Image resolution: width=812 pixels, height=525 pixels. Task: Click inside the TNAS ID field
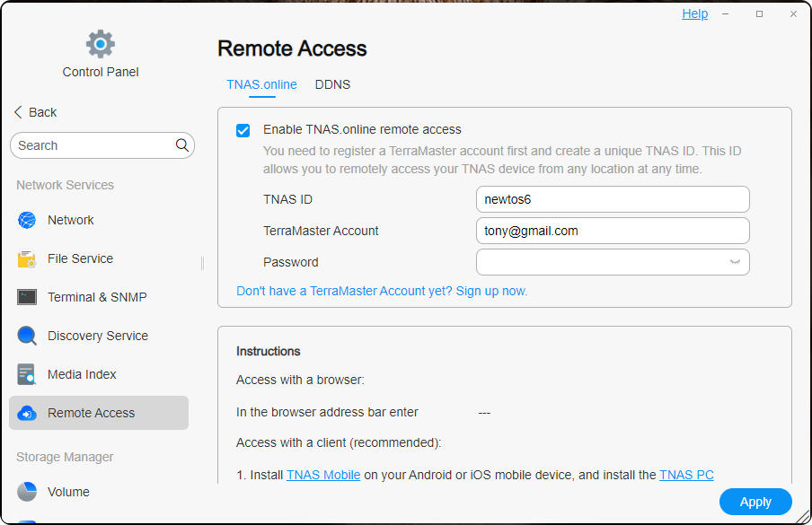tap(612, 198)
